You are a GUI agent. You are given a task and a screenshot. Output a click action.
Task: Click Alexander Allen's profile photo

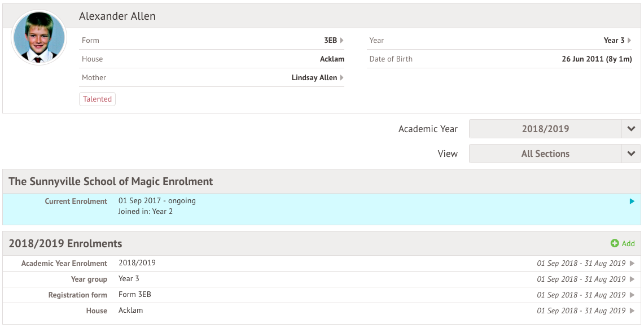(39, 38)
